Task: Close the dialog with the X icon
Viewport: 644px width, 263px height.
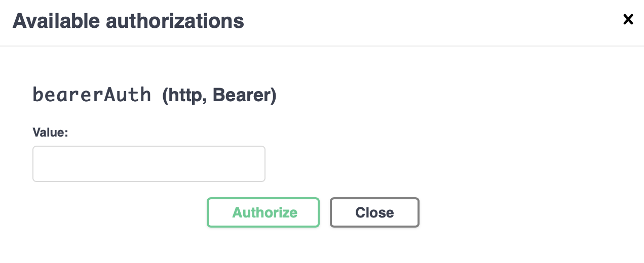Action: tap(628, 20)
